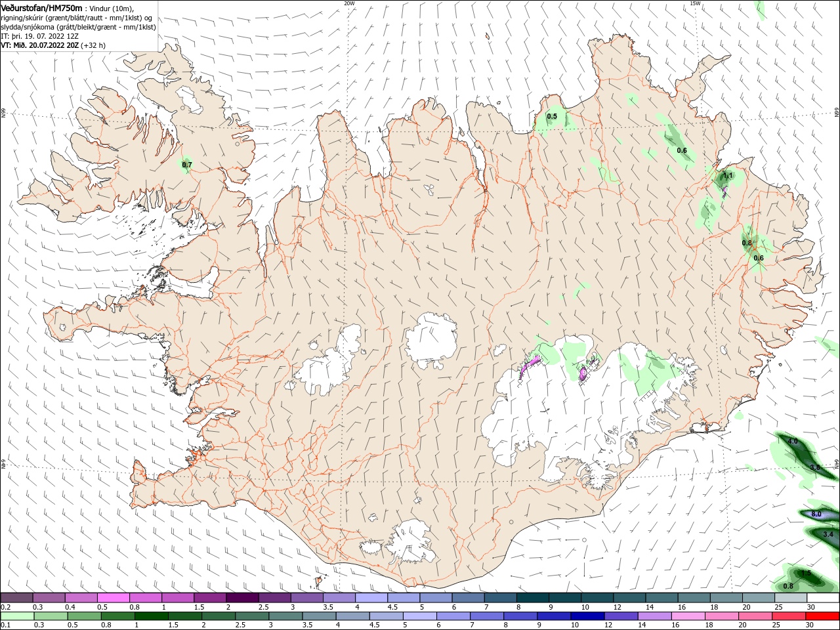Viewport: 840px width, 630px height.
Task: Click the initial time 'IT: þri. 19. 07. 2022 12Z'
Action: click(41, 36)
